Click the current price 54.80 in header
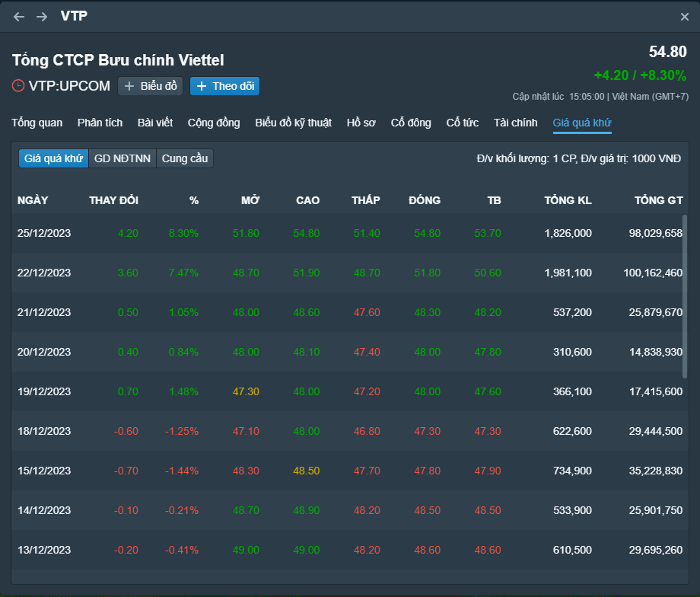 tap(668, 52)
